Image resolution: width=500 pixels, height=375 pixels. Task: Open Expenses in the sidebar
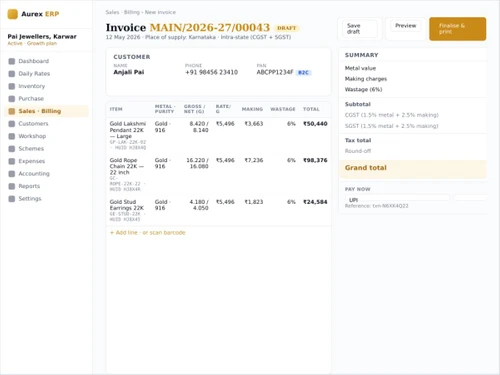tap(46, 161)
